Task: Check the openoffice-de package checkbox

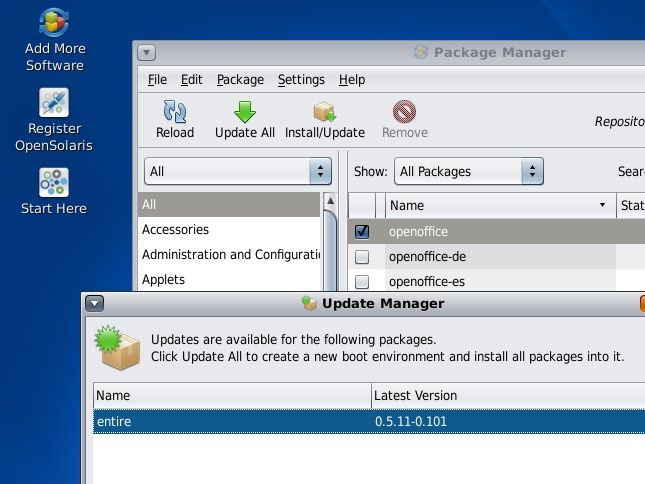Action: click(362, 257)
